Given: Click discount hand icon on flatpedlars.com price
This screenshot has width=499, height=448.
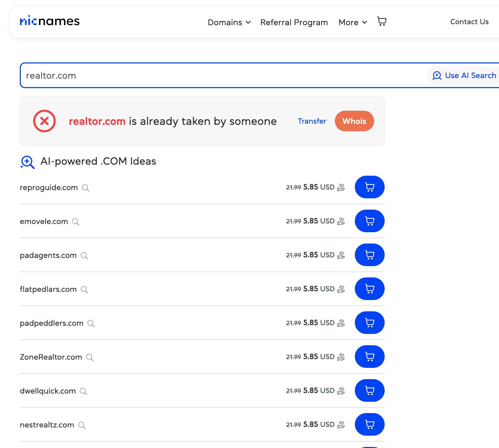Looking at the screenshot, I should (341, 289).
